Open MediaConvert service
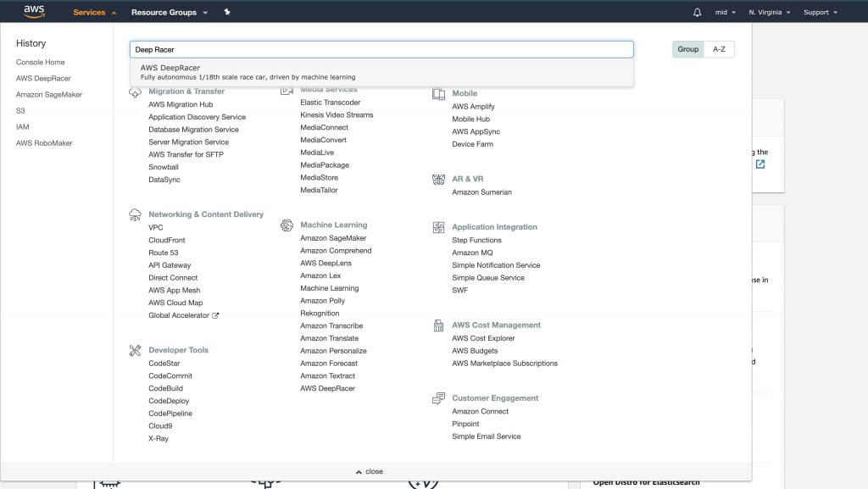Screen dimensions: 868x489 coord(323,140)
